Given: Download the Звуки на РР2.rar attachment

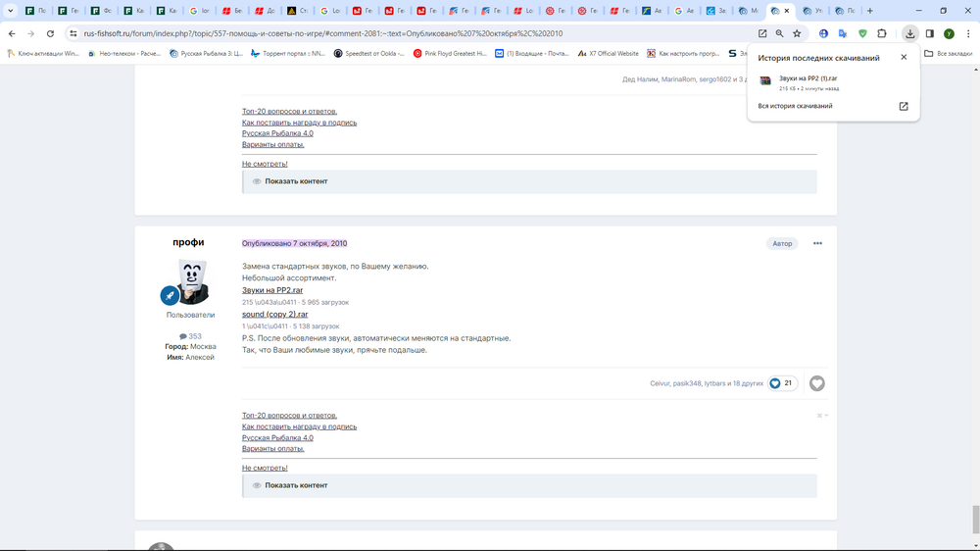Looking at the screenshot, I should tap(272, 290).
